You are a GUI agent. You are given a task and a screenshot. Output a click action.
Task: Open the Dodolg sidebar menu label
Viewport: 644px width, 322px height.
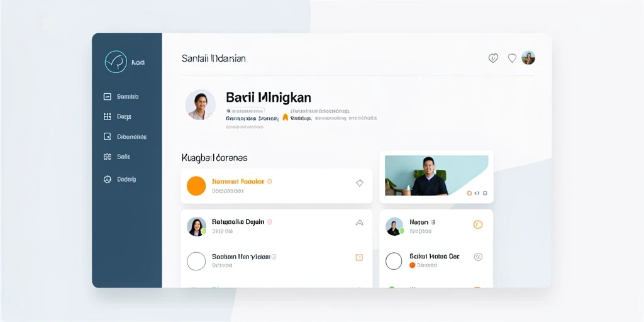(x=126, y=179)
